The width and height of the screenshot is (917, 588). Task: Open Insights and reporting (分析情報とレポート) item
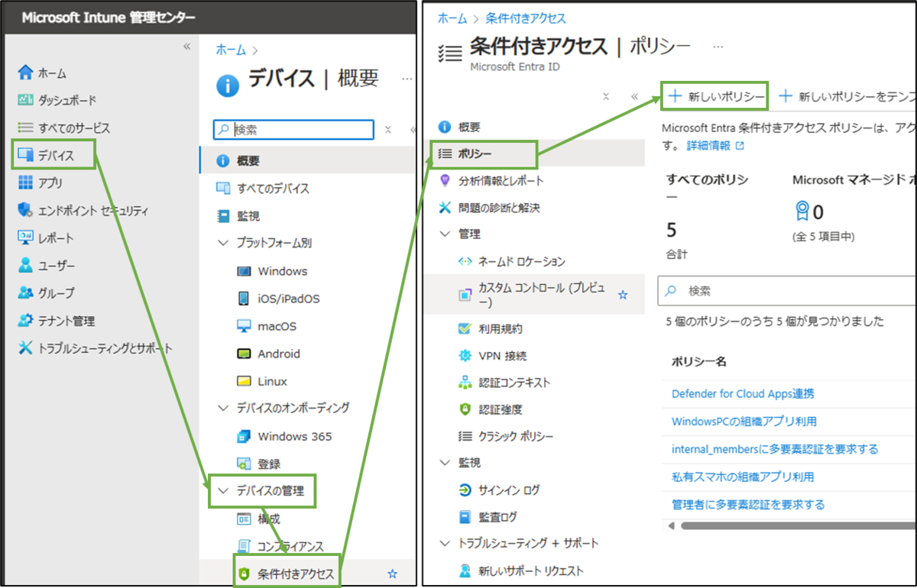(x=491, y=181)
